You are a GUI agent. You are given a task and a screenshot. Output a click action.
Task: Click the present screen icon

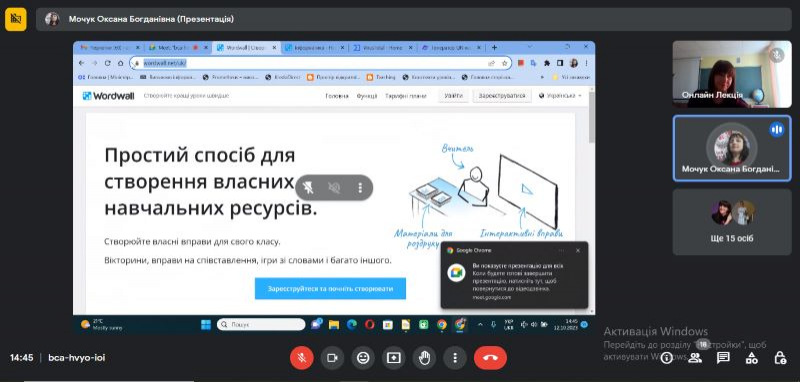coord(393,358)
